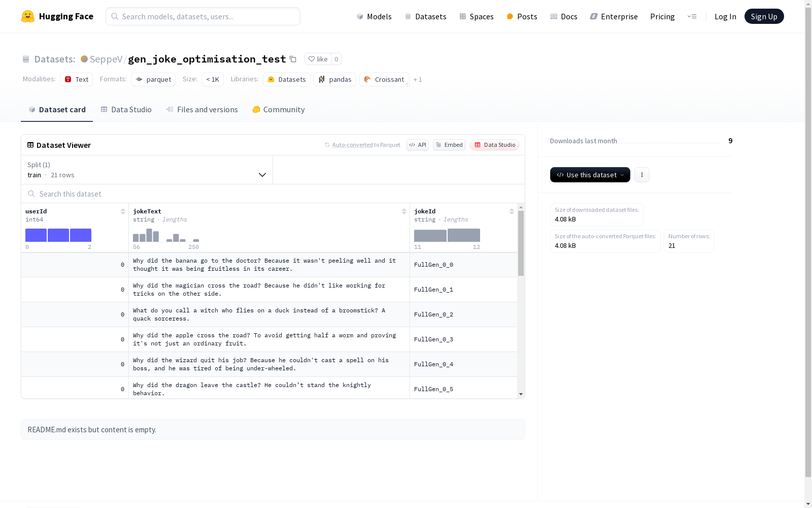The width and height of the screenshot is (812, 508).
Task: Click the dataset viewer vertical scrollbar thumb
Action: pyautogui.click(x=521, y=243)
